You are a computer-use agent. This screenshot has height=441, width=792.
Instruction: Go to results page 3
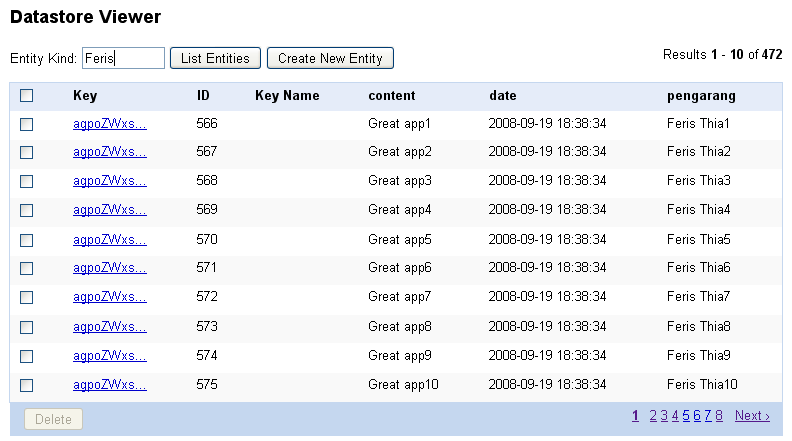click(664, 416)
